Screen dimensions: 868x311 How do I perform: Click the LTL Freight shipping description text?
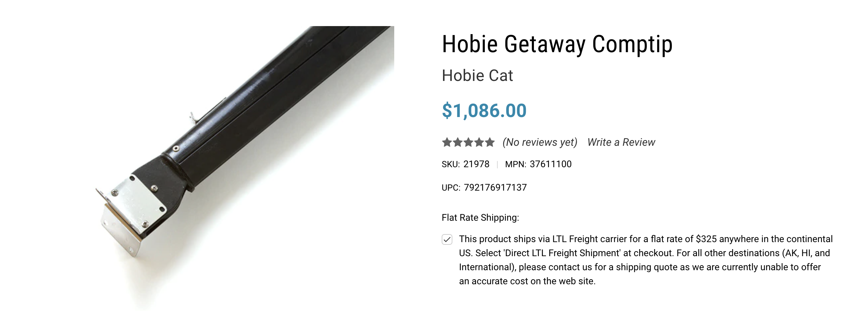645,260
